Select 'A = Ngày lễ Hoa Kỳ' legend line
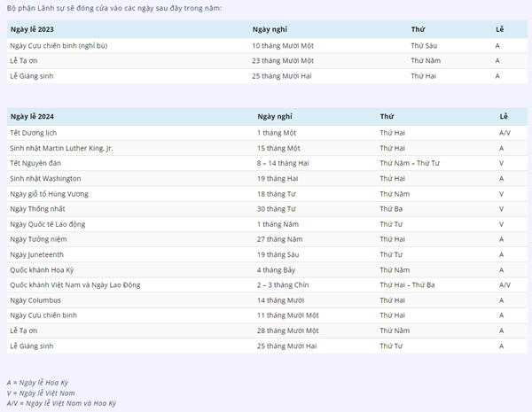This screenshot has width=532, height=412. coord(37,383)
